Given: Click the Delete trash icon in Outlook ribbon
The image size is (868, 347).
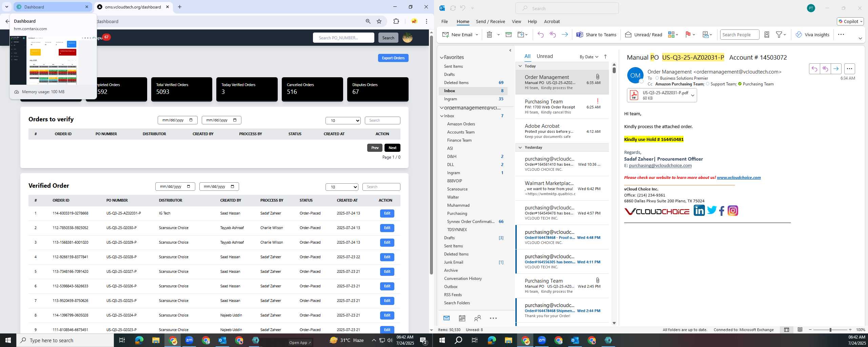Looking at the screenshot, I should coord(489,35).
